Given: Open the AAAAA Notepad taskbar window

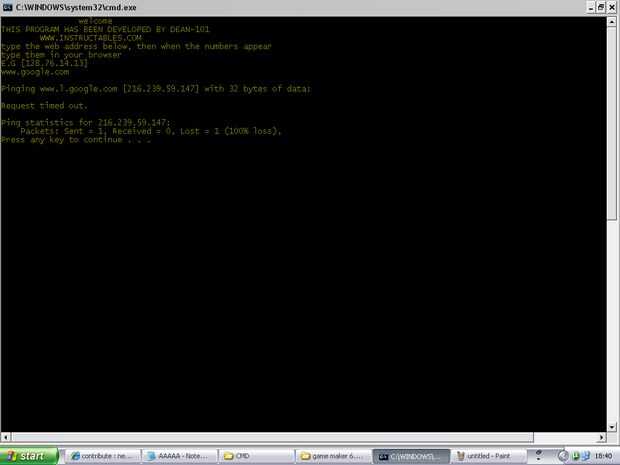Looking at the screenshot, I should pyautogui.click(x=180, y=456).
